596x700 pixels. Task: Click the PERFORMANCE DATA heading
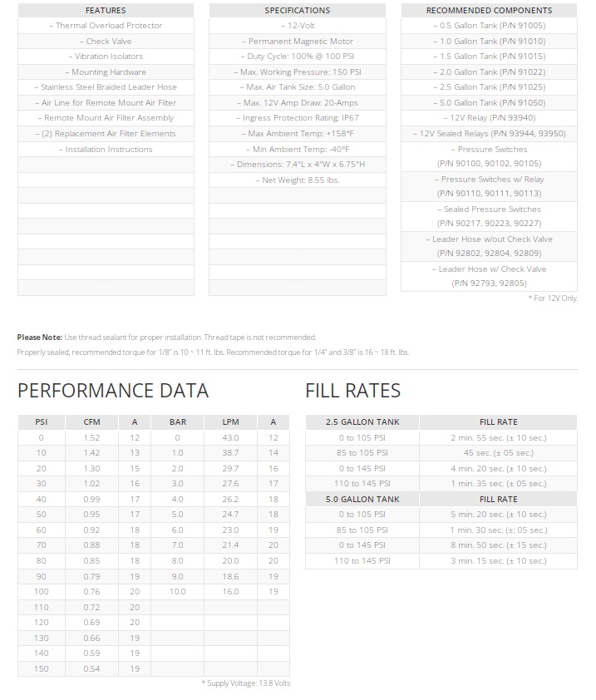[113, 391]
